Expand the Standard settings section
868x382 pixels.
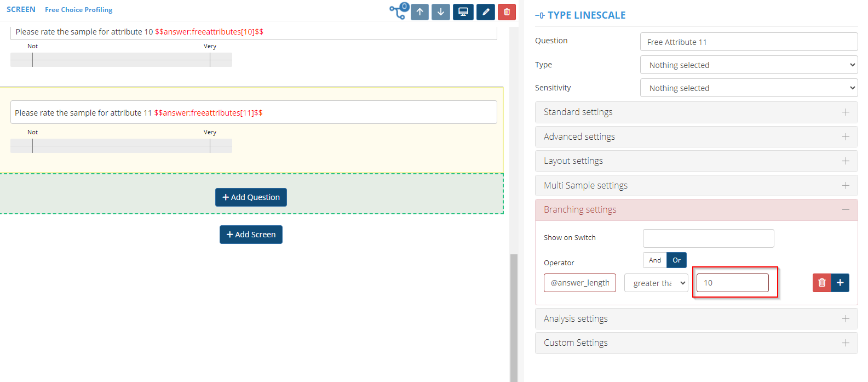click(696, 112)
